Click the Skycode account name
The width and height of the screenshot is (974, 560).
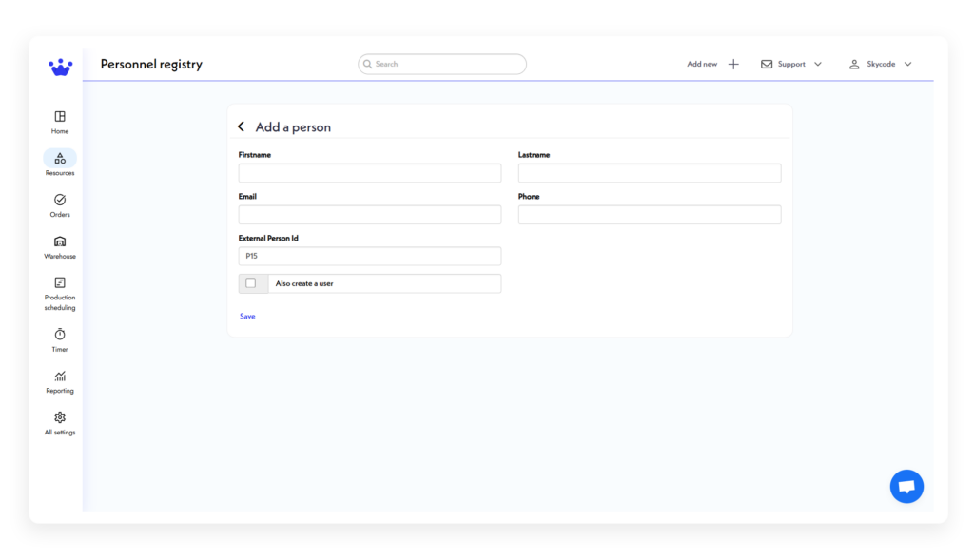[881, 64]
